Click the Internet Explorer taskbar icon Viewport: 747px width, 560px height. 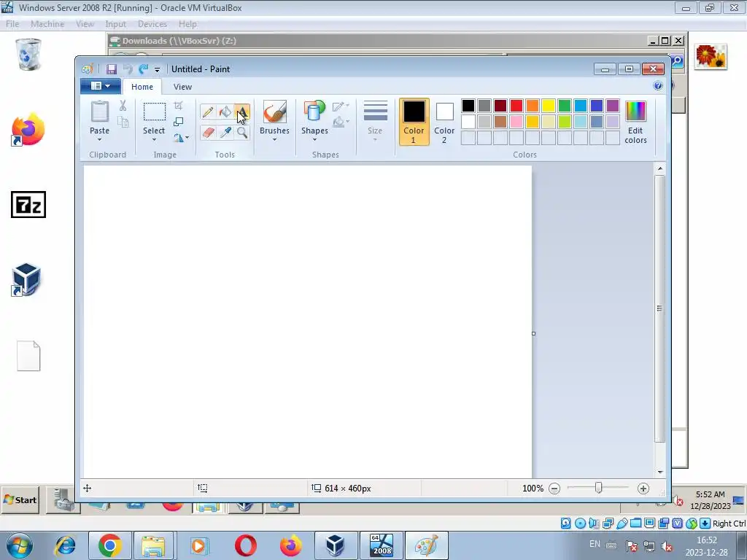tap(65, 545)
